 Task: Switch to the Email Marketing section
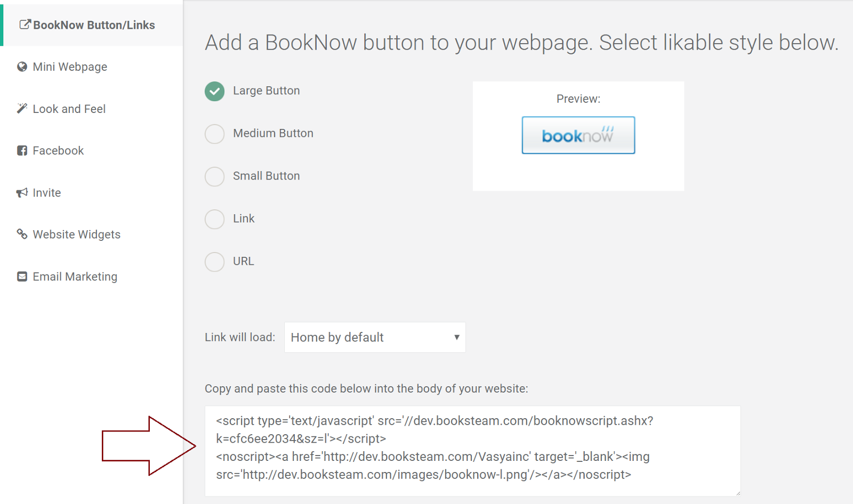point(75,276)
